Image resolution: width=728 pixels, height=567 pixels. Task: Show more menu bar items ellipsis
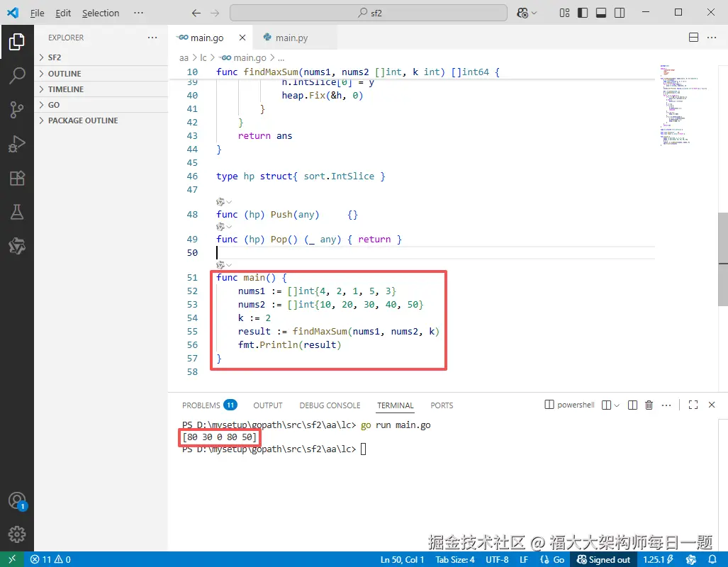coord(138,13)
